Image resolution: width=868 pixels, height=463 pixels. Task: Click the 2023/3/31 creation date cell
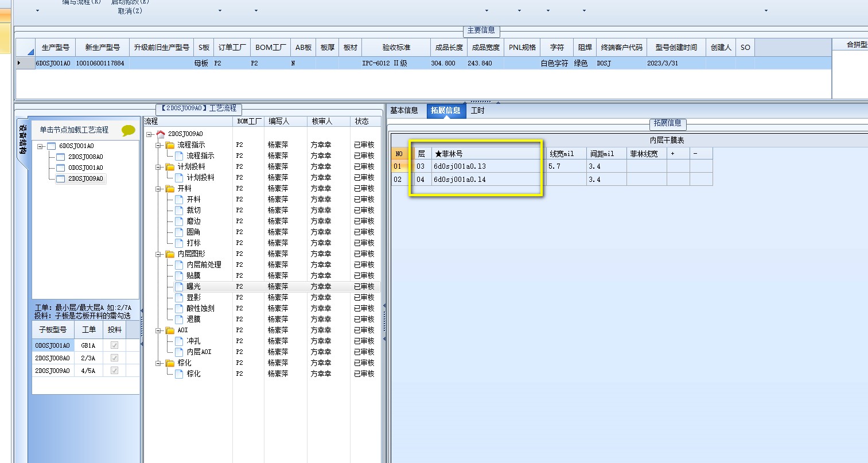click(x=676, y=63)
